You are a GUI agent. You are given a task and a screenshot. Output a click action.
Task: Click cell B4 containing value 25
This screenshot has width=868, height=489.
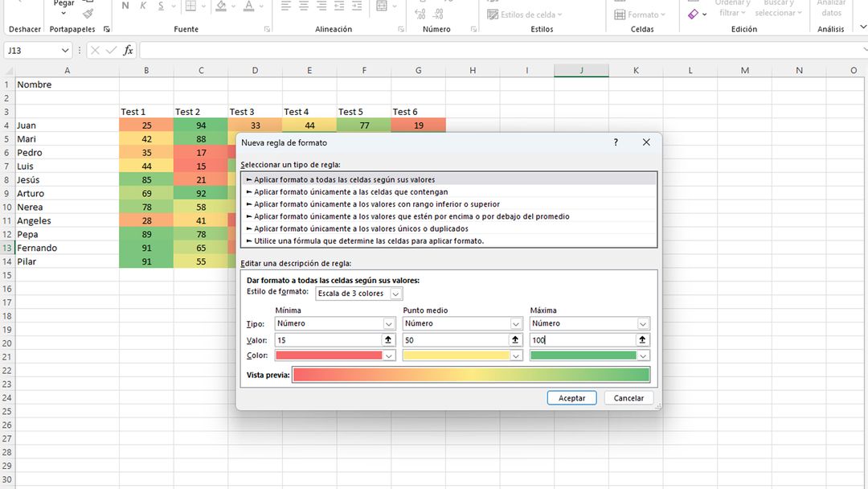[146, 125]
